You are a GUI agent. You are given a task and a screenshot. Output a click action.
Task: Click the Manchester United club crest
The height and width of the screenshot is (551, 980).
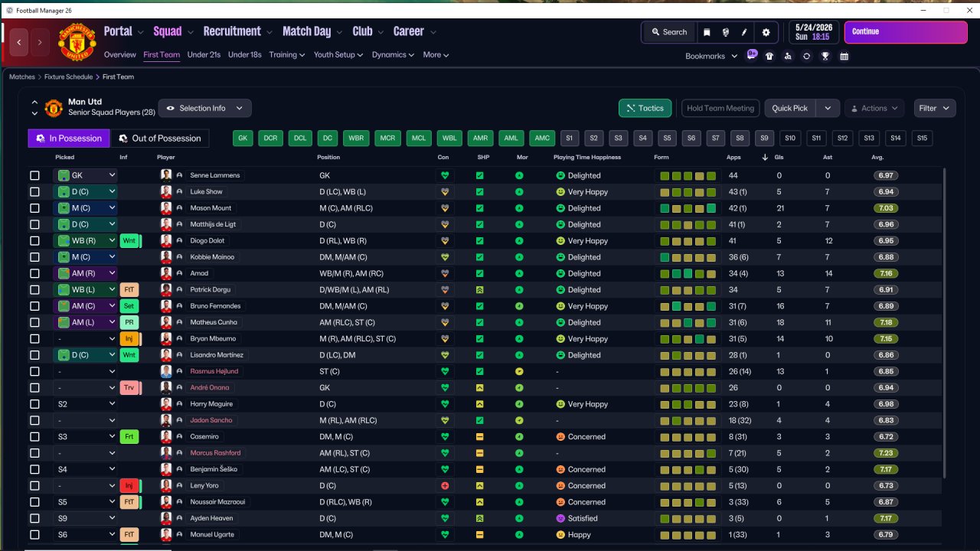77,42
